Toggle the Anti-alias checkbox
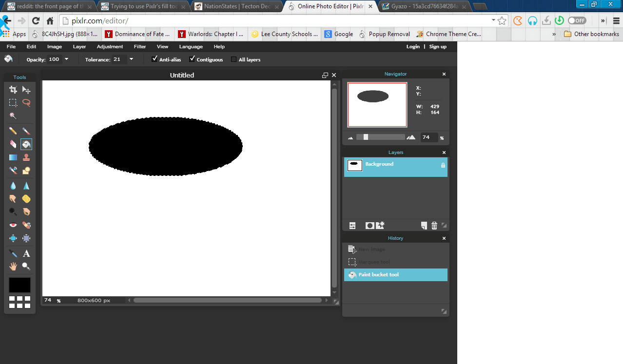The width and height of the screenshot is (623, 364). [x=155, y=59]
